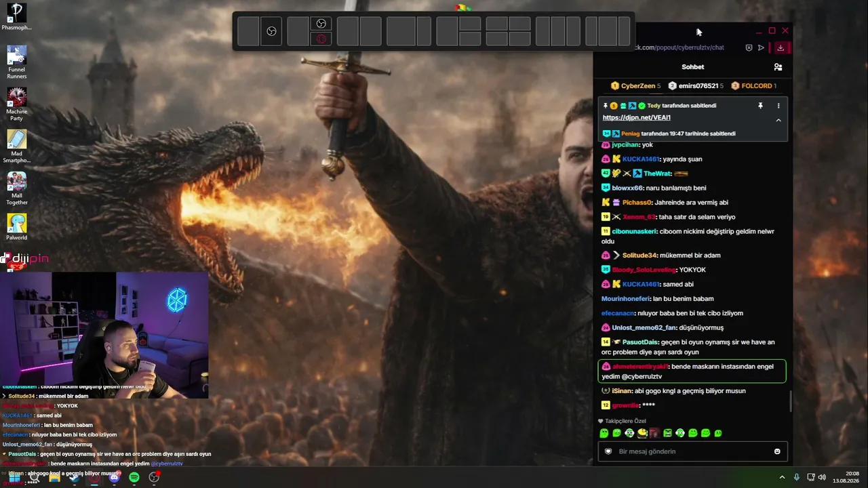Insert the angry green square emote
The height and width of the screenshot is (488, 868).
(x=667, y=433)
